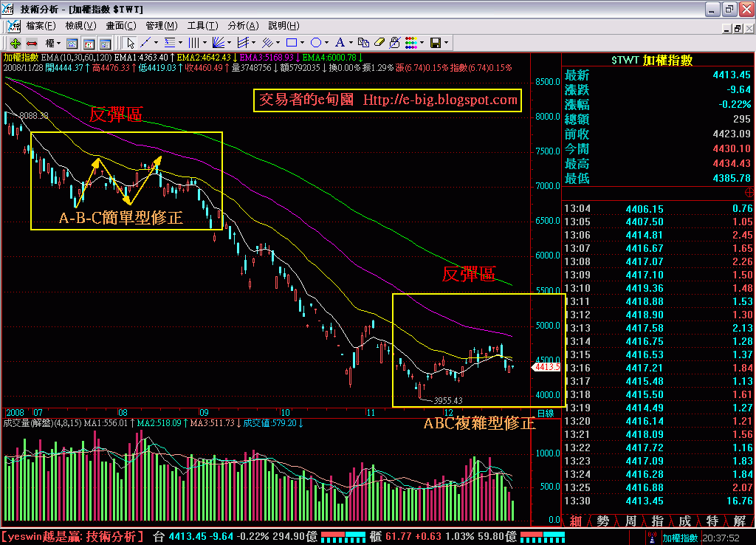The width and height of the screenshot is (756, 545).
Task: Click the 前收 4423.09 quote row
Action: tap(658, 134)
